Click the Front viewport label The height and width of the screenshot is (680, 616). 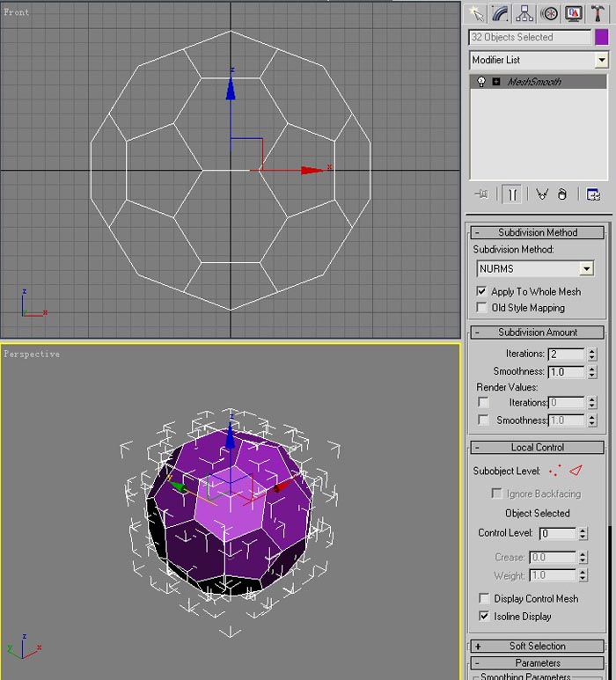[17, 12]
